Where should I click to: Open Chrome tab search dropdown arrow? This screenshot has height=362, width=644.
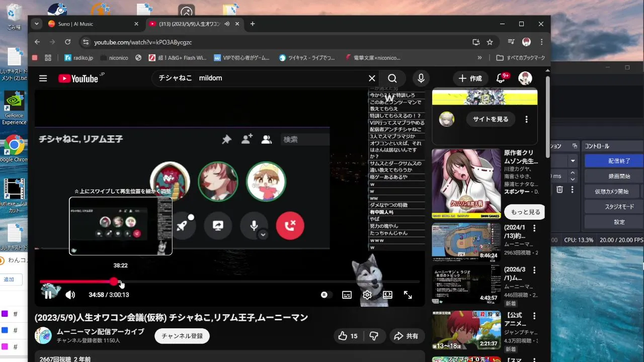36,24
